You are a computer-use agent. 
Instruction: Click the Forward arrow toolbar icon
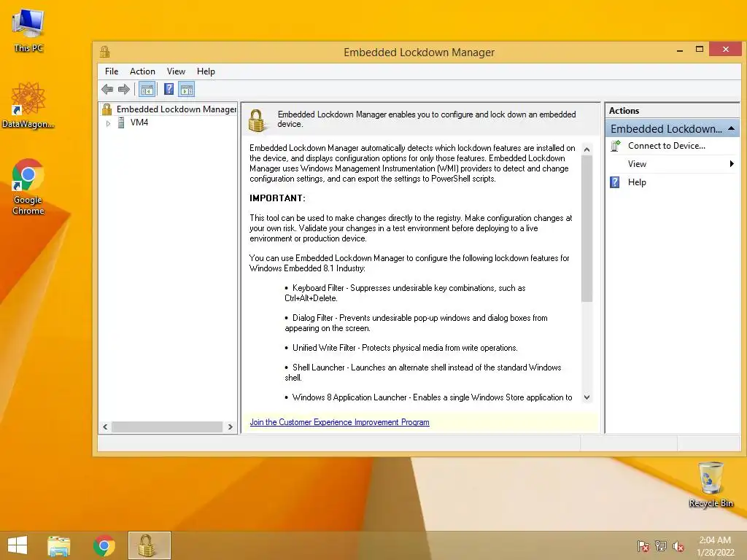coord(124,89)
